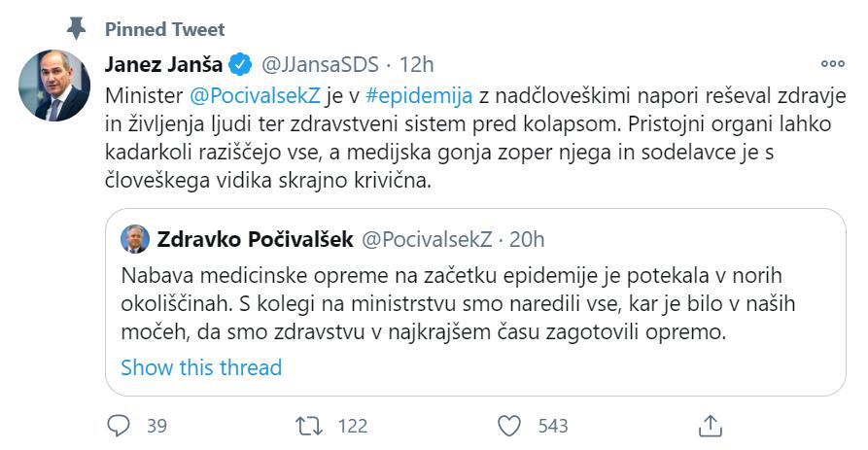Open the Janez Janša display name
The width and height of the screenshot is (868, 450).
pos(163,64)
